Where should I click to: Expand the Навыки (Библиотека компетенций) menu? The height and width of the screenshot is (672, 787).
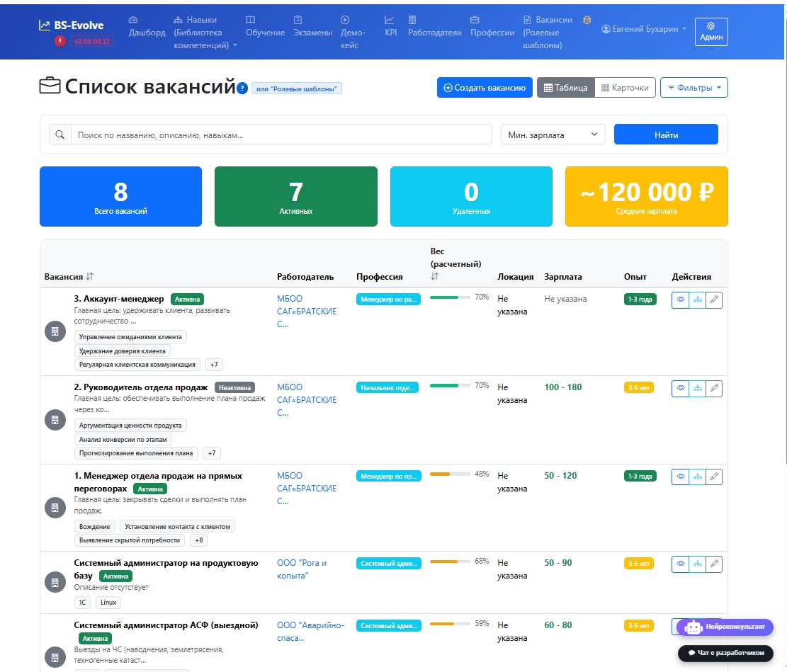pyautogui.click(x=205, y=33)
